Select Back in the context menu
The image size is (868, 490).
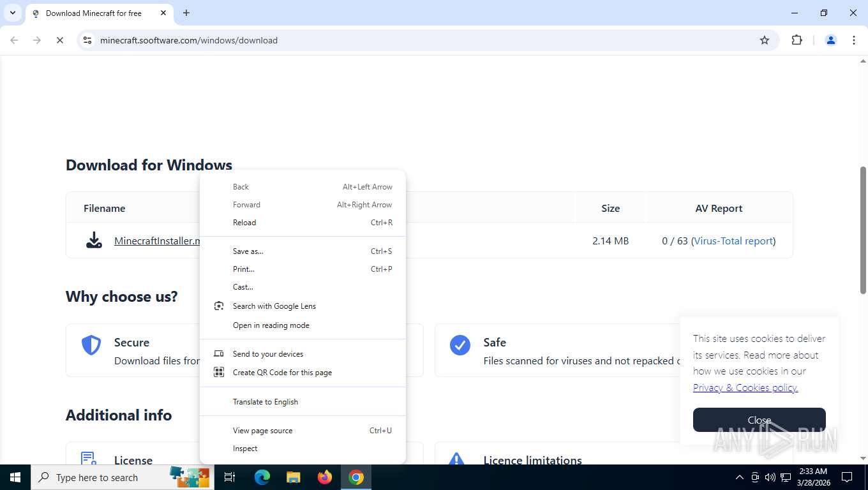tap(303, 187)
